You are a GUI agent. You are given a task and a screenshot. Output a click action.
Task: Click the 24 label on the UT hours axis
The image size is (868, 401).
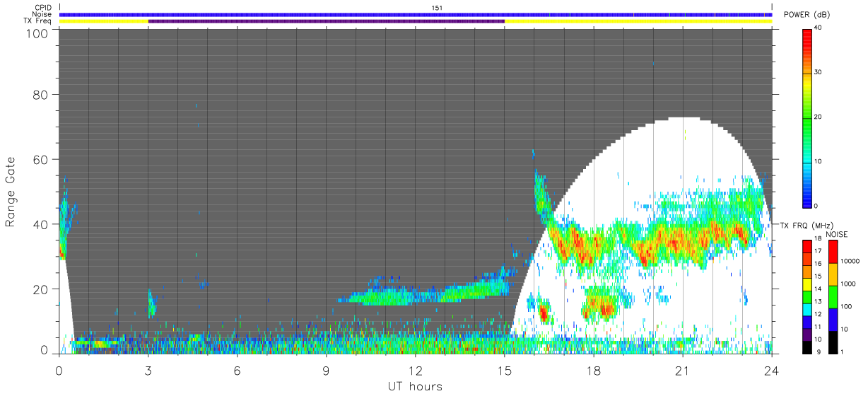pyautogui.click(x=771, y=371)
